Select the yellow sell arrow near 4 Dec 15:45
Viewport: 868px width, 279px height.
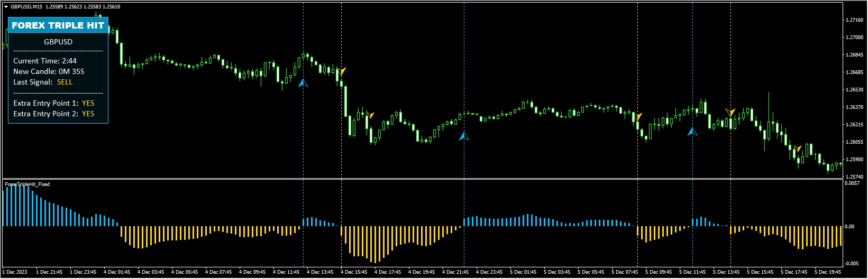370,115
